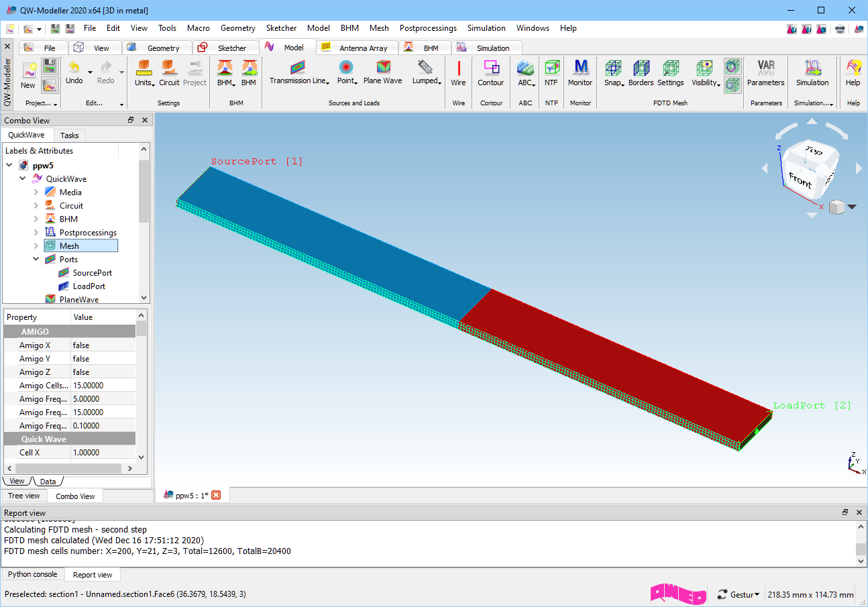Open the mesh Visibility options
The image size is (868, 607).
pyautogui.click(x=706, y=74)
